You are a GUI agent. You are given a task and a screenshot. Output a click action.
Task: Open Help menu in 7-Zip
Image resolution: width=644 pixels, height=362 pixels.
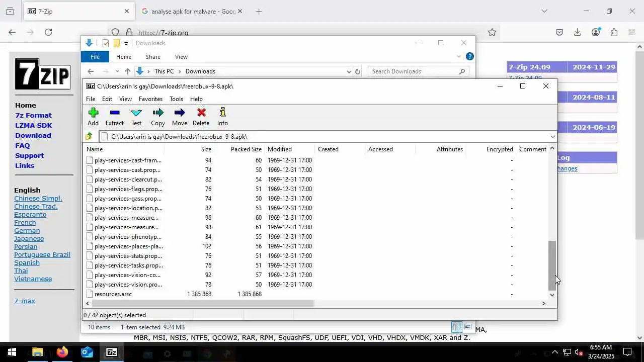(196, 99)
